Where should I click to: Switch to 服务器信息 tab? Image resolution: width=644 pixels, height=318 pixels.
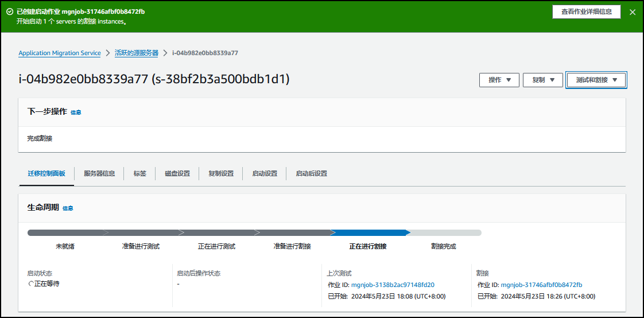point(99,173)
